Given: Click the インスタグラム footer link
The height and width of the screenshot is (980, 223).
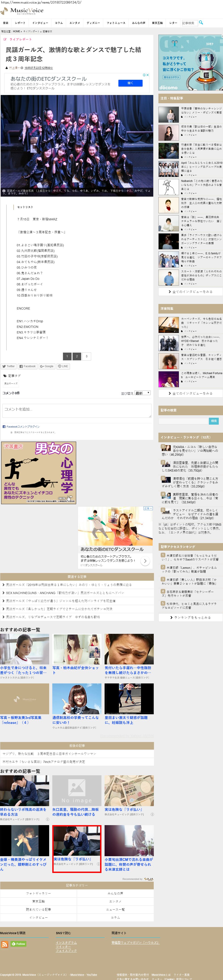Looking at the screenshot, I should (x=66, y=942).
